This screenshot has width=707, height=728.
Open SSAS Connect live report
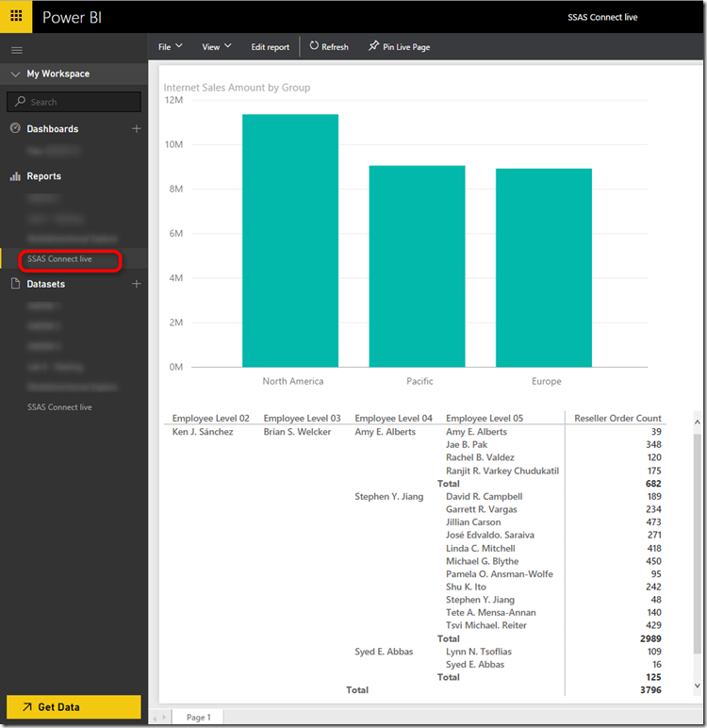point(59,259)
